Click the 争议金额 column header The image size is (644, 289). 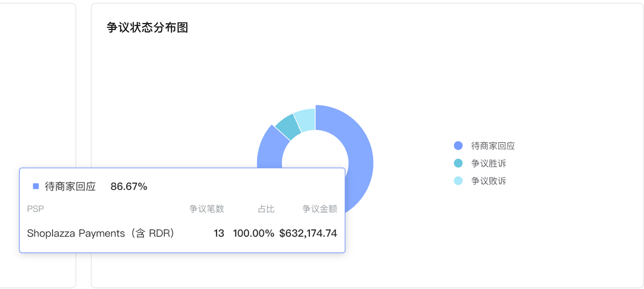(320, 209)
